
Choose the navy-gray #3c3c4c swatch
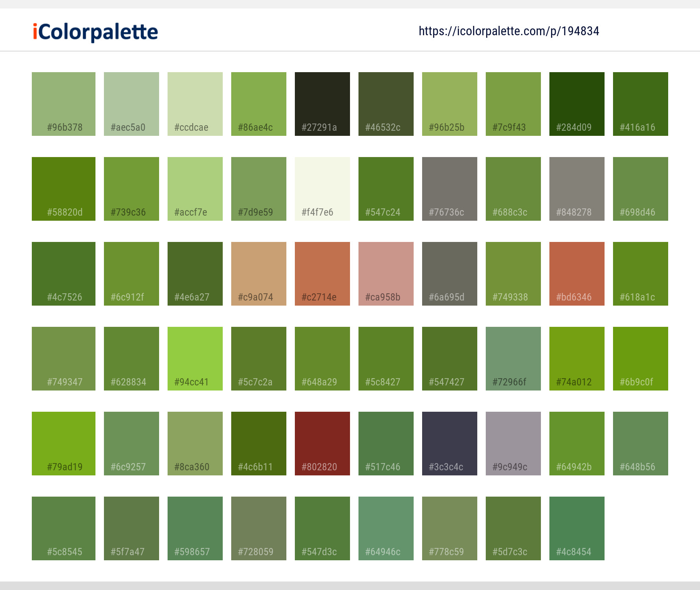coord(450,444)
